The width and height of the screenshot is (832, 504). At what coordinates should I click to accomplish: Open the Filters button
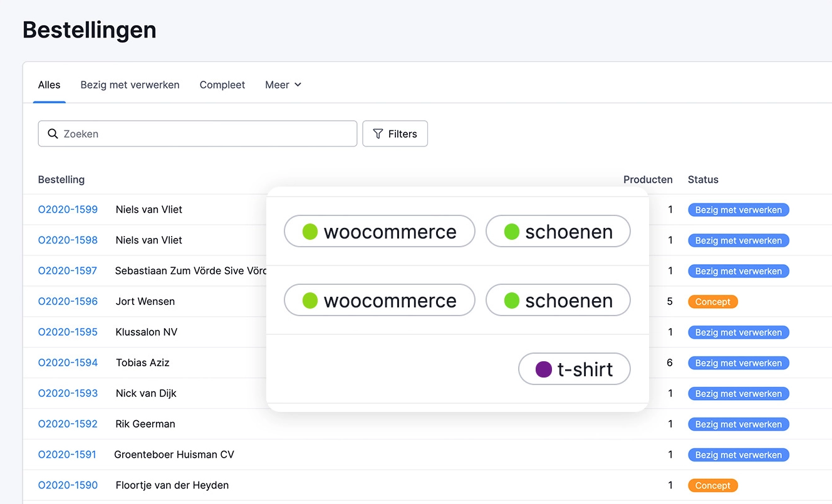click(395, 134)
